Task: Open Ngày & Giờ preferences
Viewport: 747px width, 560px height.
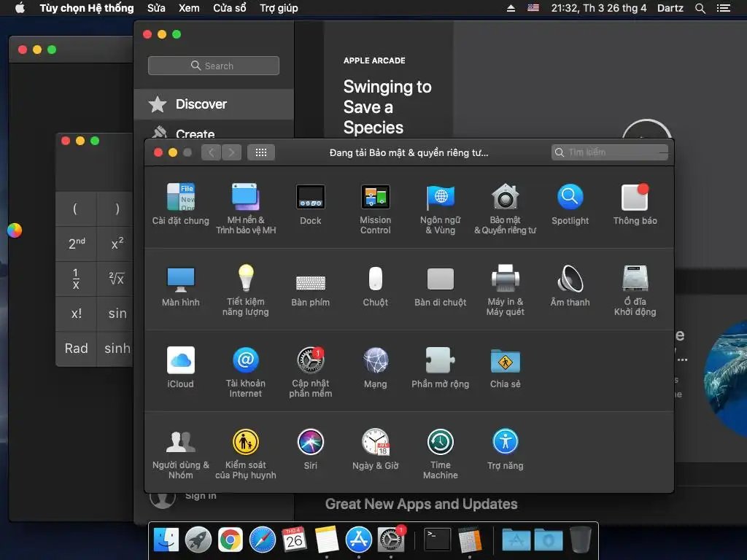Action: tap(376, 449)
